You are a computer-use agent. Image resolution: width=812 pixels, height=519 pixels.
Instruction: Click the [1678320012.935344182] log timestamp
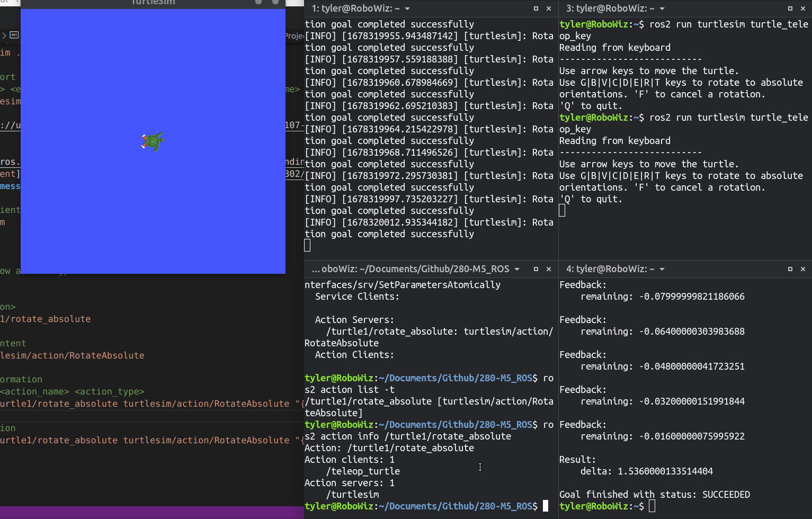400,222
